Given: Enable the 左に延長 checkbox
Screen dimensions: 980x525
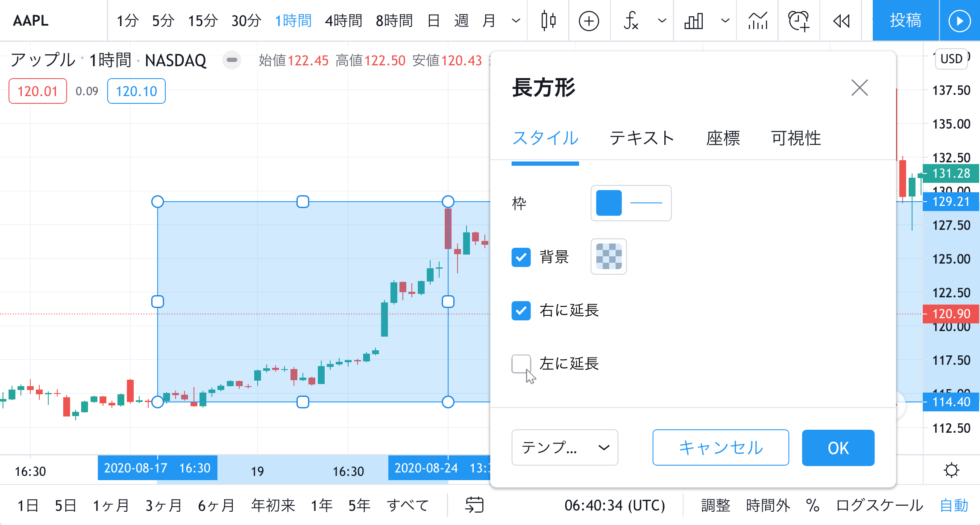Looking at the screenshot, I should tap(521, 364).
